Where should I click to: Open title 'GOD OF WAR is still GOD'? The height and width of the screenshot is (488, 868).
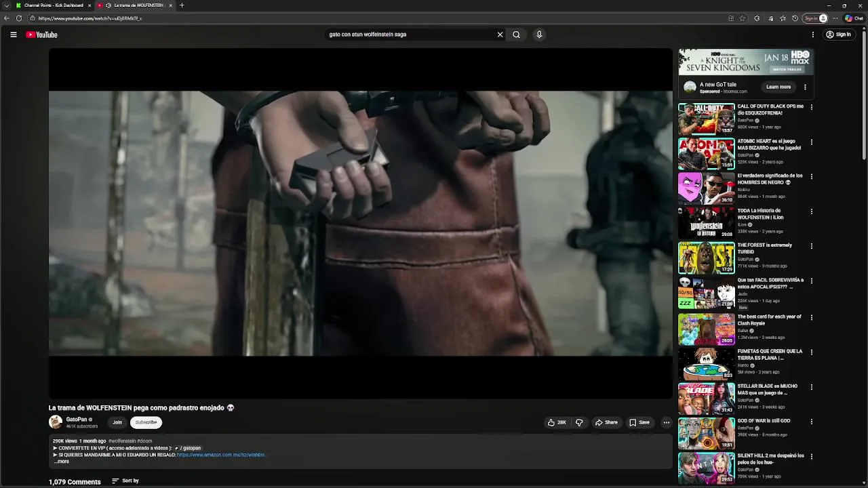764,421
